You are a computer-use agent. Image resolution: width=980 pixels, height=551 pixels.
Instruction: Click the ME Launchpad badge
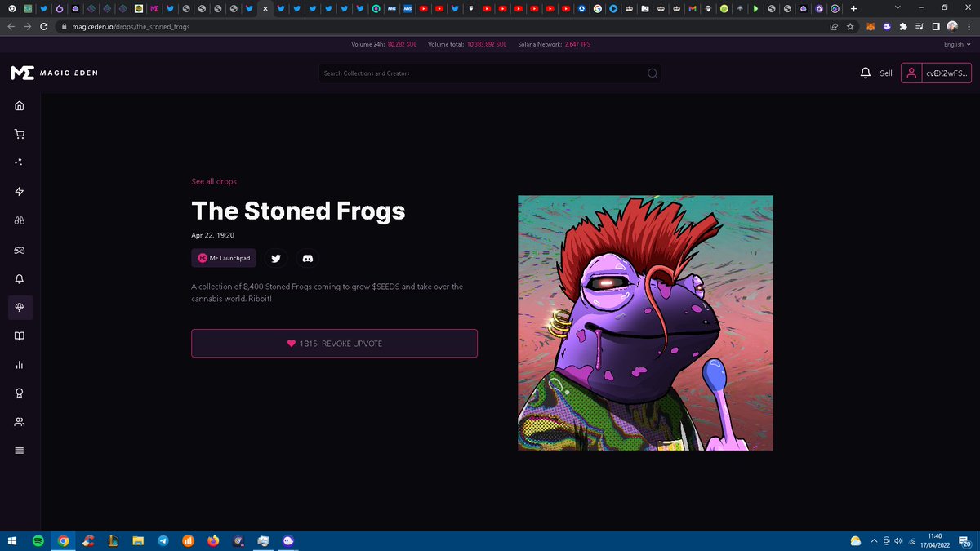coord(224,258)
